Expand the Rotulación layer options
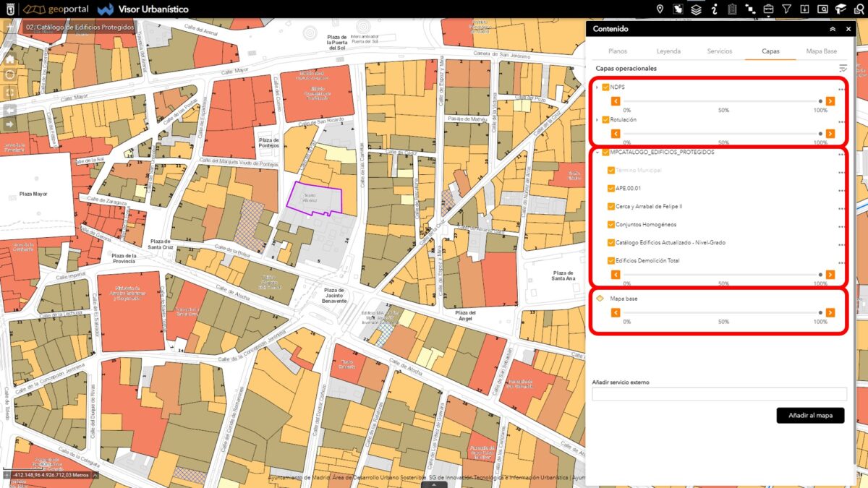 pyautogui.click(x=597, y=119)
